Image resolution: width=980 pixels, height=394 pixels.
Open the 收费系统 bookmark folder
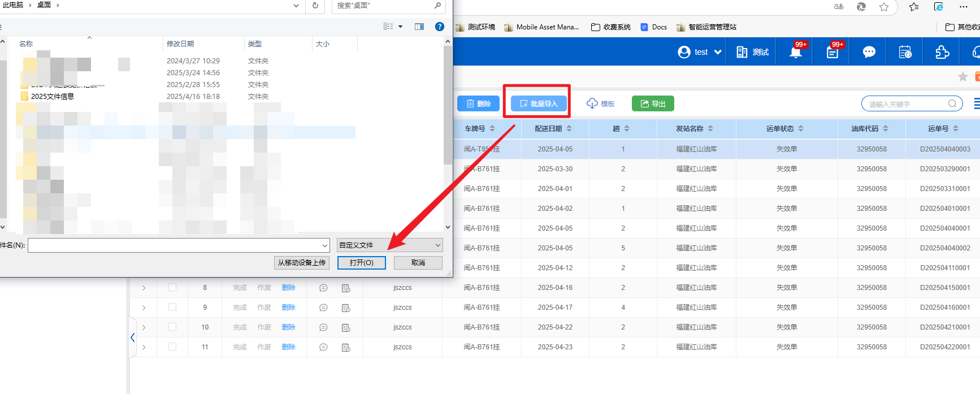[610, 27]
